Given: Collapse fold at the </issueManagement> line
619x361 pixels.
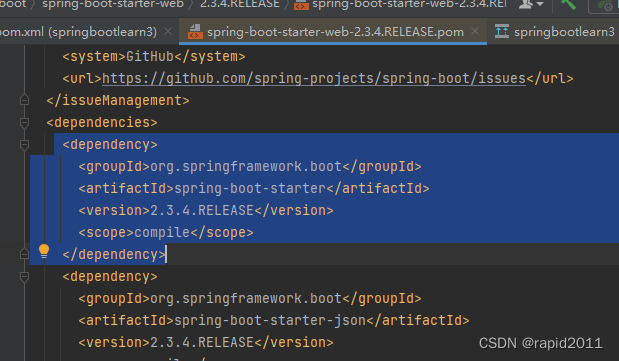Looking at the screenshot, I should pyautogui.click(x=24, y=100).
